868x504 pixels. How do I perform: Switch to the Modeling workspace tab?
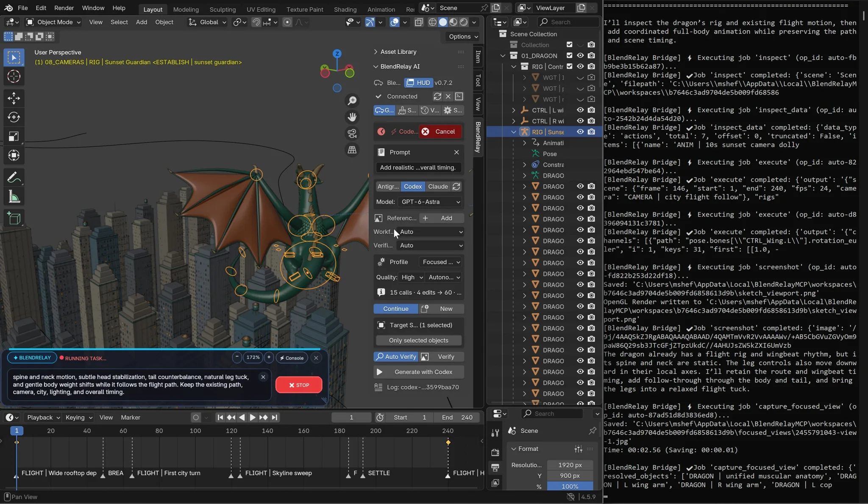pyautogui.click(x=186, y=9)
